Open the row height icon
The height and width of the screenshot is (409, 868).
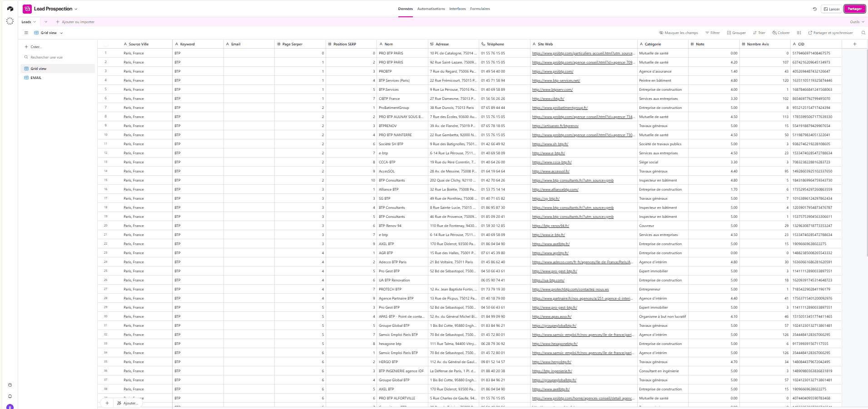click(799, 33)
